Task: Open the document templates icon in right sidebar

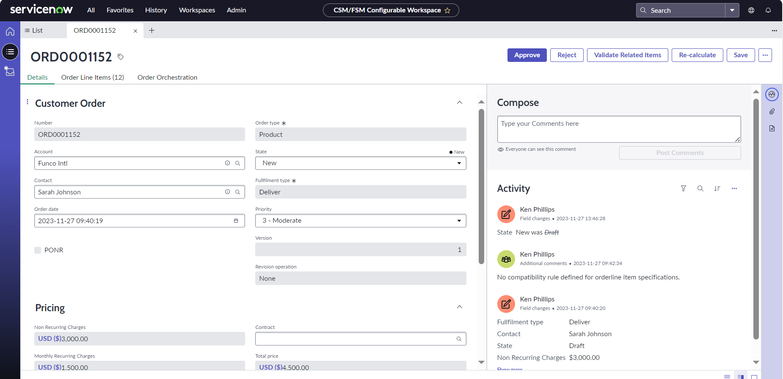Action: (772, 129)
